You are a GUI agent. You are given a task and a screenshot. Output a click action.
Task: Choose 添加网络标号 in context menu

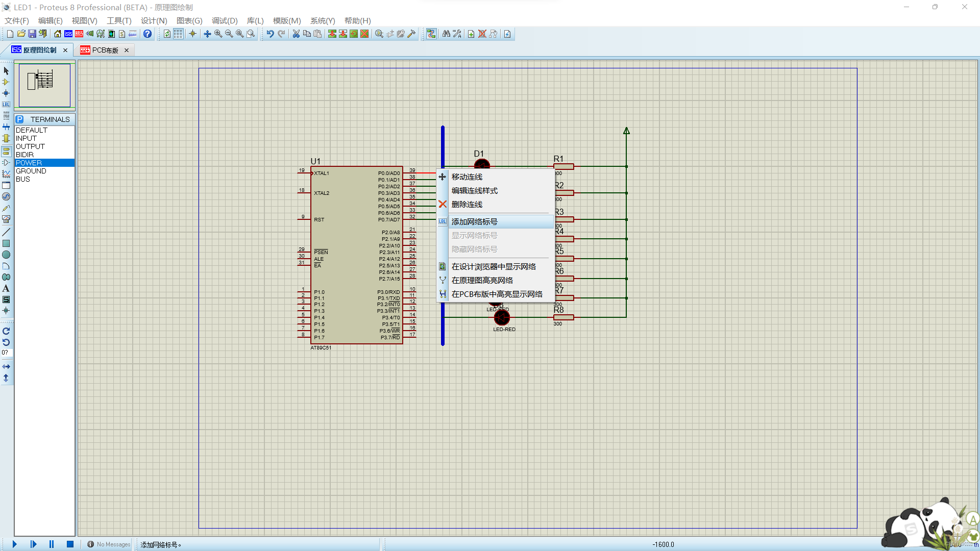coord(474,221)
